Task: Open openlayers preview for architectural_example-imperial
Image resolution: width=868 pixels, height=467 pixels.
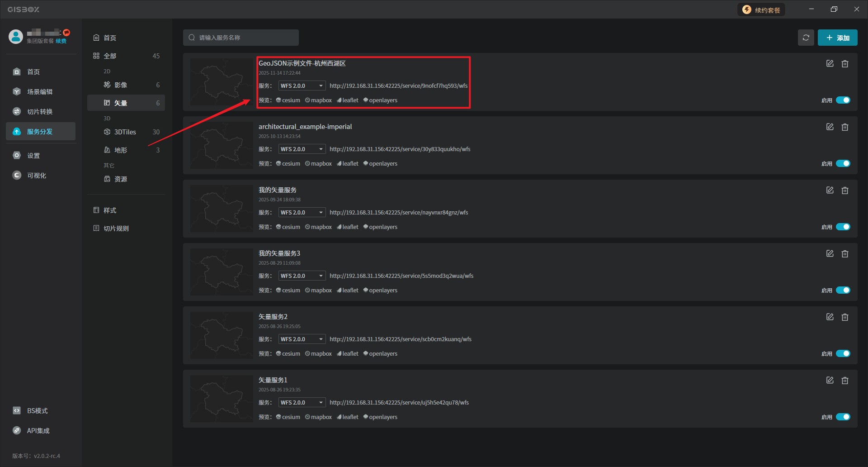Action: tap(380, 164)
